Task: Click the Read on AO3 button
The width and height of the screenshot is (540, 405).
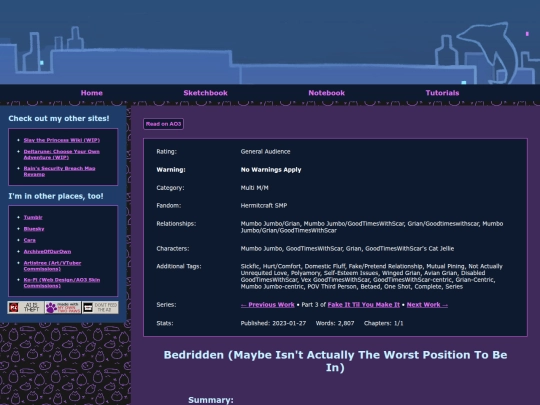Action: pyautogui.click(x=163, y=124)
